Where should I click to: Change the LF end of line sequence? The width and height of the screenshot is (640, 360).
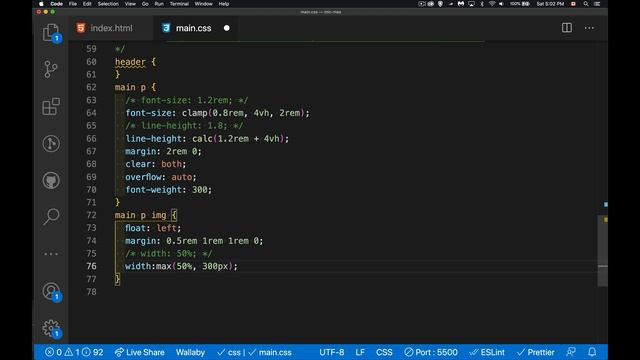tap(360, 352)
